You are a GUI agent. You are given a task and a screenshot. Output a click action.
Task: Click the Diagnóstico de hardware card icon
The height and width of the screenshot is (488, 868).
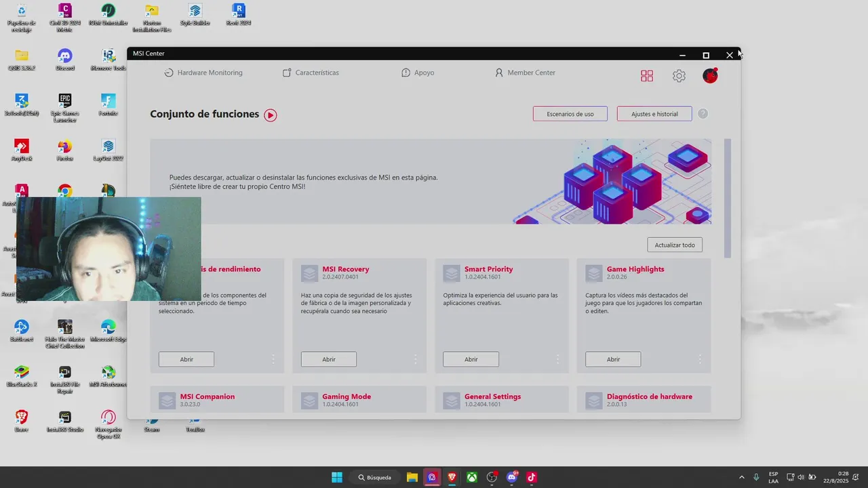[x=594, y=401]
